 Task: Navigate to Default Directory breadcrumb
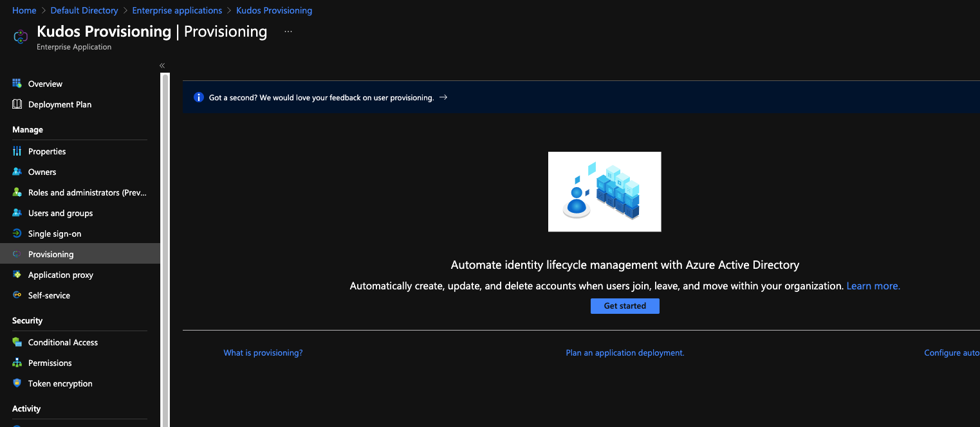[x=84, y=10]
